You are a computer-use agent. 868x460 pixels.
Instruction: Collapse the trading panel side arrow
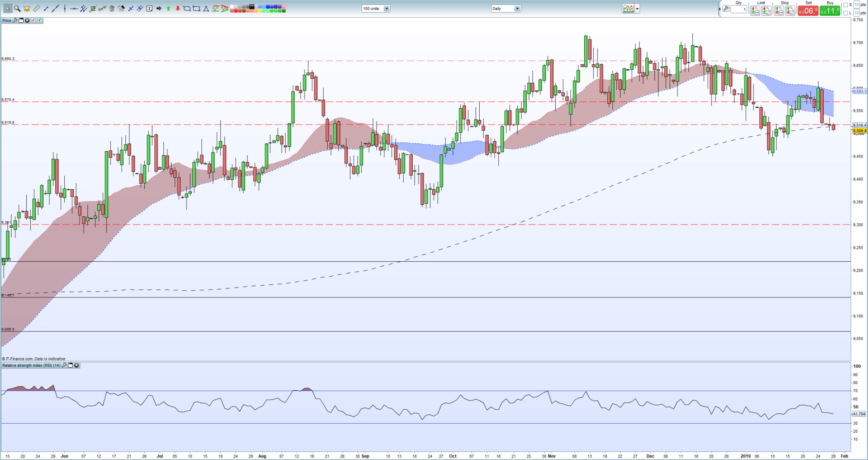[x=720, y=9]
